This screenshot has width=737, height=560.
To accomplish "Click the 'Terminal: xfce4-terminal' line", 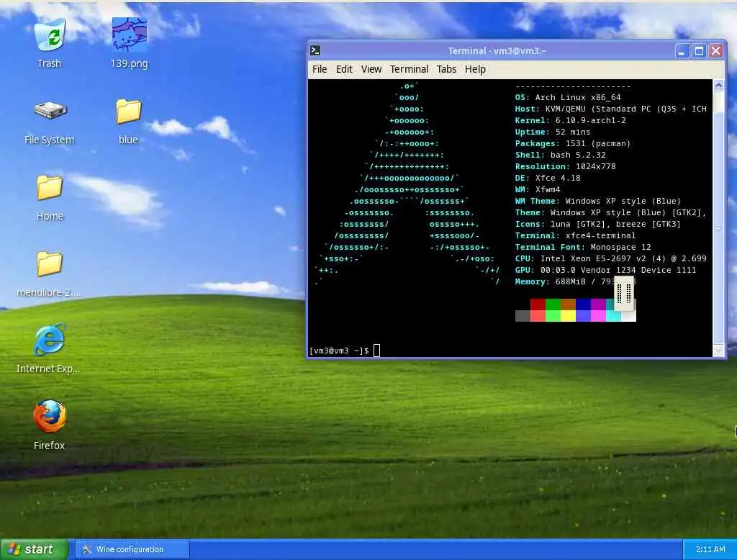I will pos(575,235).
